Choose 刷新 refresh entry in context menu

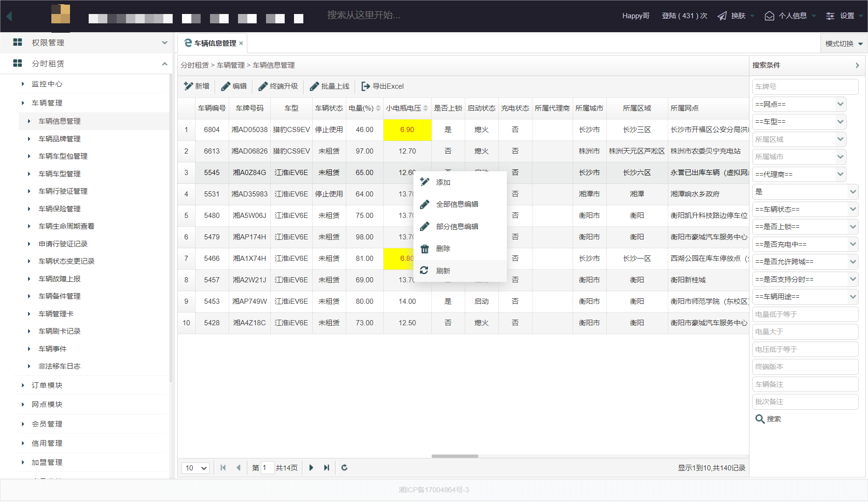(x=460, y=271)
